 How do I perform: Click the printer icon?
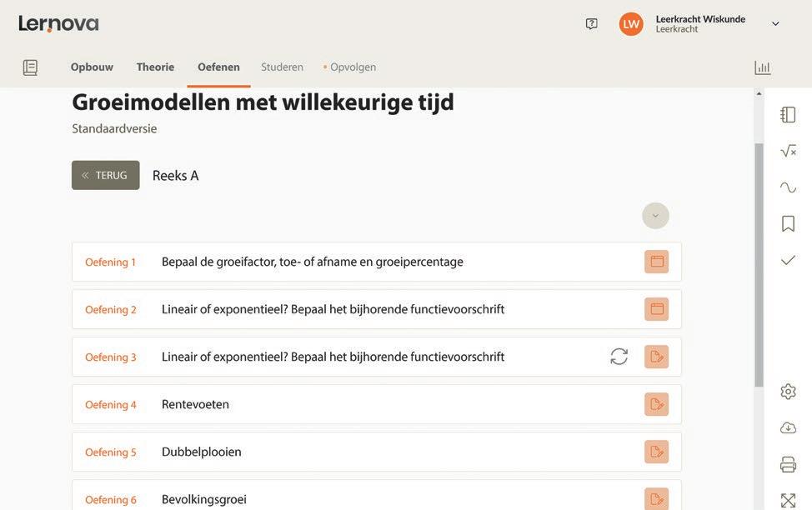788,464
